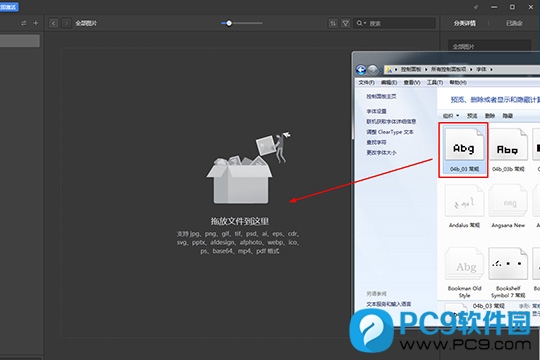Click the forward arrow next to 全部图片
Viewport: 540px width, 360px height.
(x=66, y=23)
